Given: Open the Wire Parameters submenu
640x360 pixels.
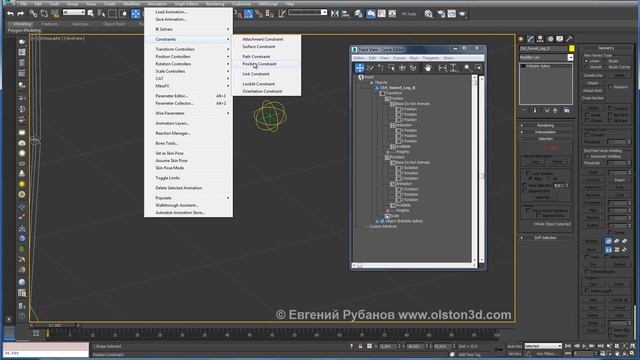Looking at the screenshot, I should tap(189, 113).
